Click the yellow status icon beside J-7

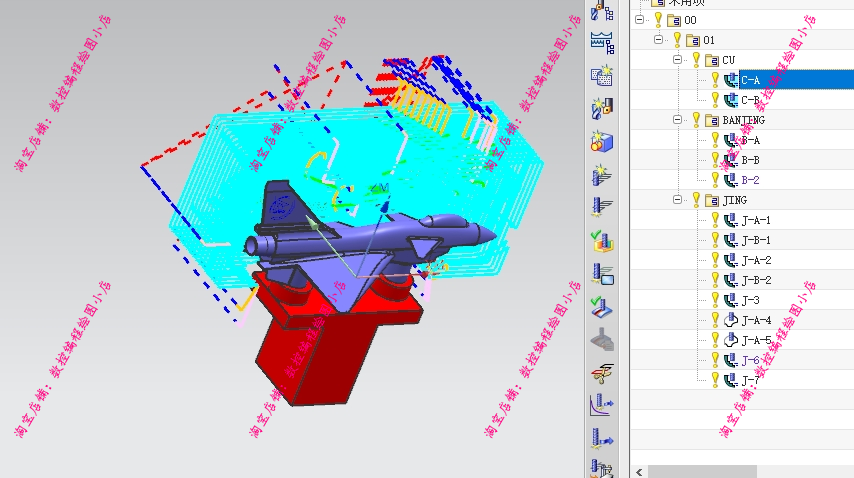point(715,379)
